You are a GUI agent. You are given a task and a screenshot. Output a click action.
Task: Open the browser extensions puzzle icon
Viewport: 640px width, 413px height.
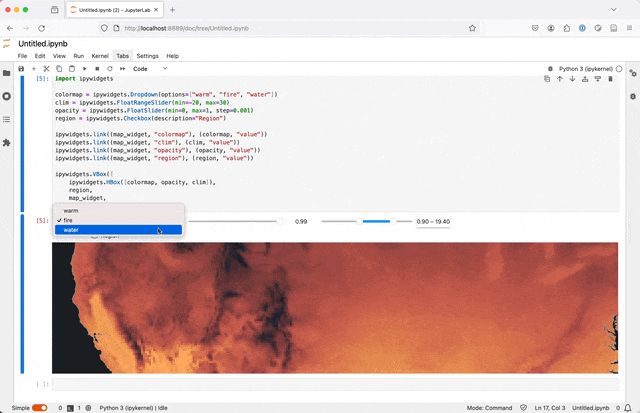click(x=567, y=28)
